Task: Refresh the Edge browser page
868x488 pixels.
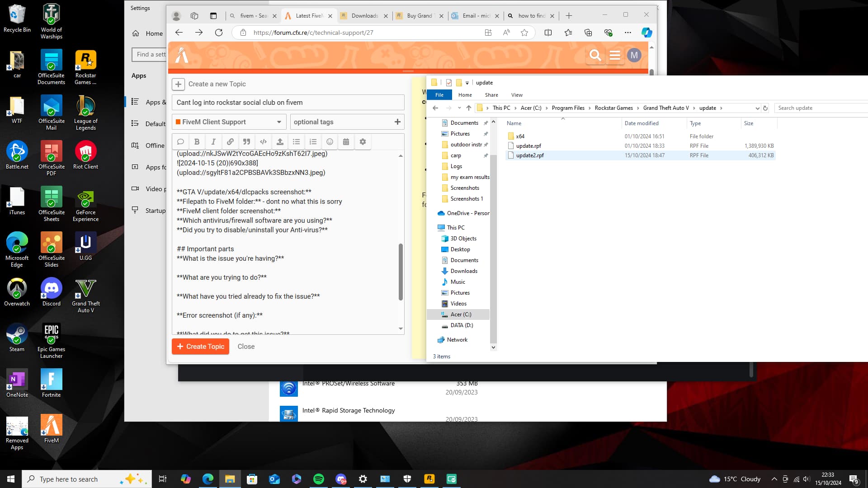Action: click(219, 33)
